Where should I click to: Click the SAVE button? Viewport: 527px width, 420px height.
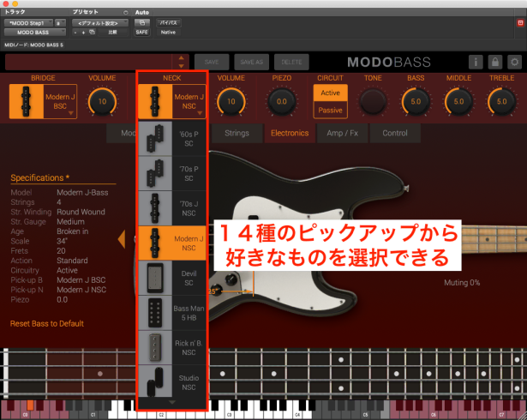pyautogui.click(x=212, y=62)
